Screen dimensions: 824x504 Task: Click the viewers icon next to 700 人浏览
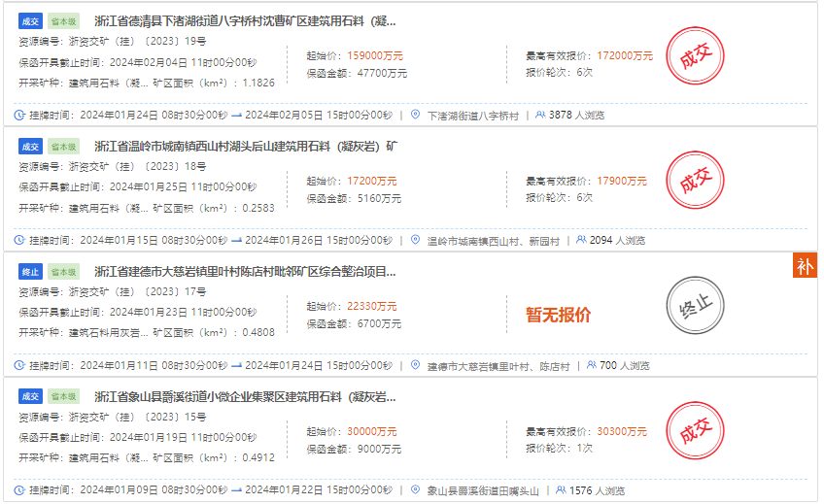click(x=590, y=366)
